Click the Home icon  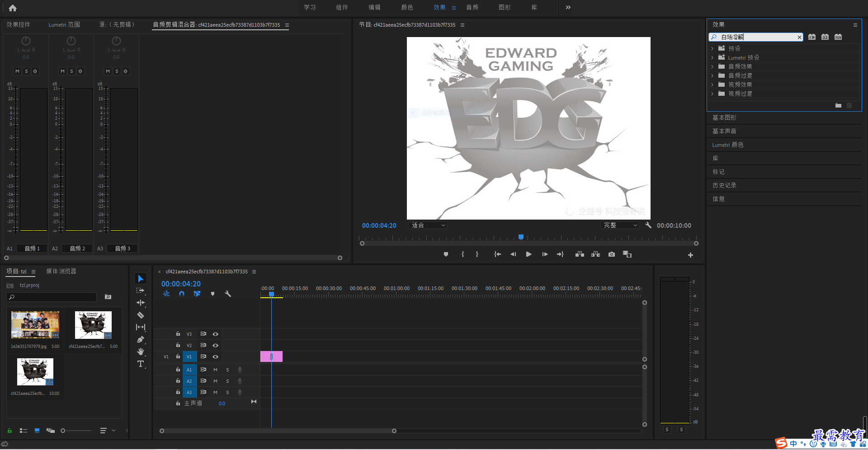coord(13,8)
